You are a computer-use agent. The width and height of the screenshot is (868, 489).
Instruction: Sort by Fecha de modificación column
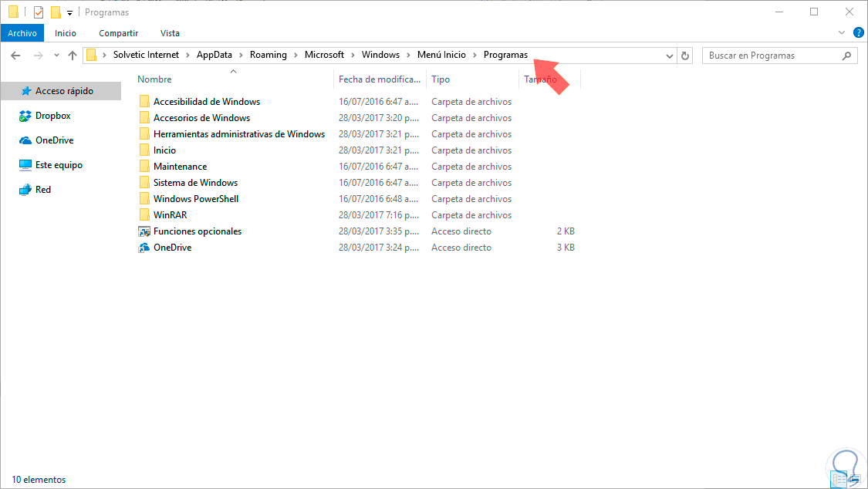[x=380, y=79]
